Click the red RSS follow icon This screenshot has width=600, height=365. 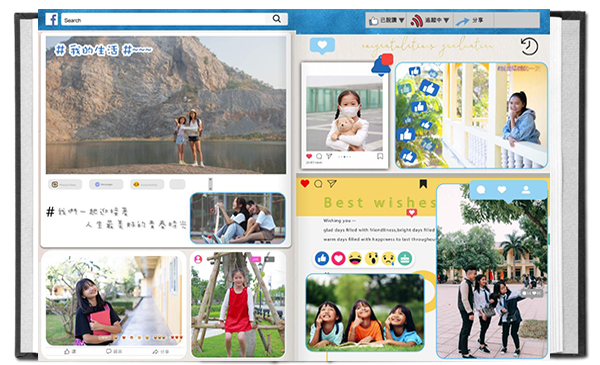tap(416, 21)
